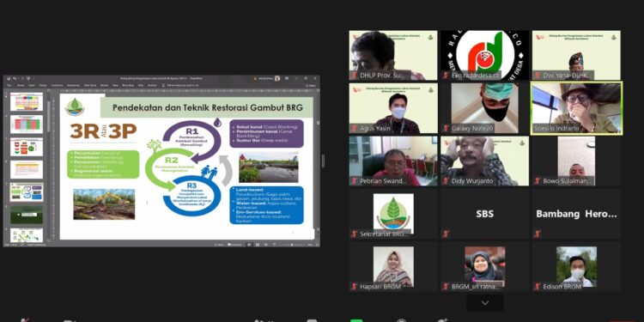Open the Home ribbon tab
The height and width of the screenshot is (322, 644).
click(21, 85)
